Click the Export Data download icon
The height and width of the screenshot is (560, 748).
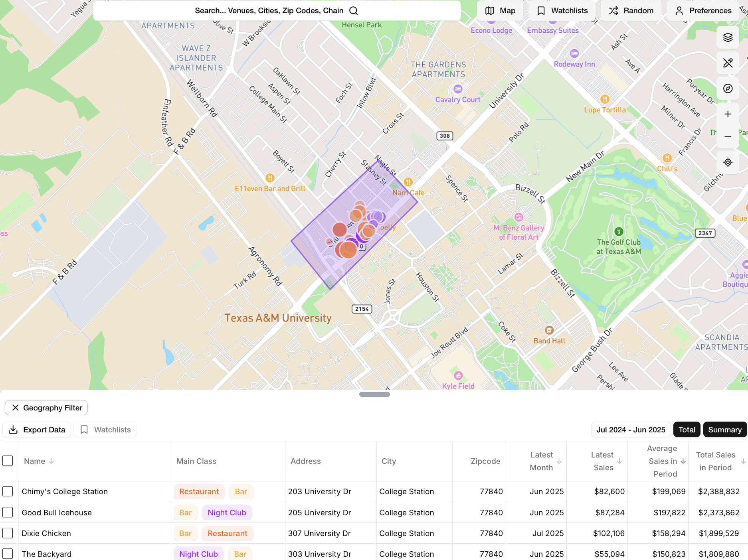click(14, 430)
